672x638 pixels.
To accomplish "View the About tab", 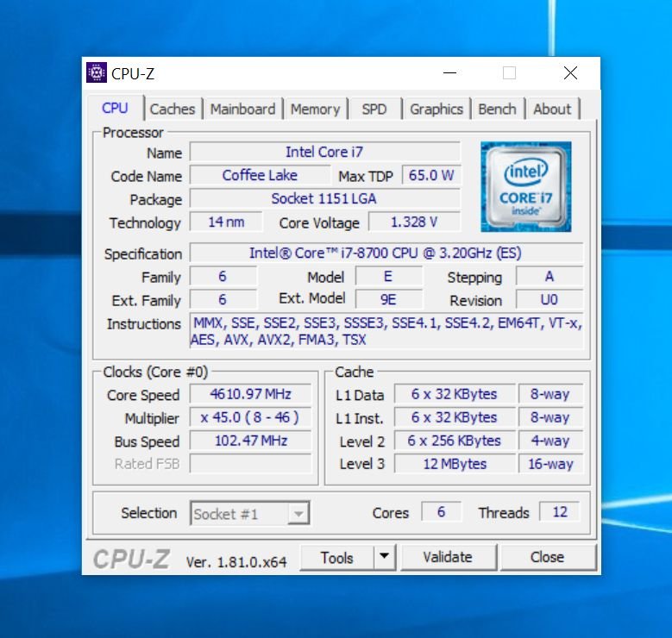I will click(552, 109).
